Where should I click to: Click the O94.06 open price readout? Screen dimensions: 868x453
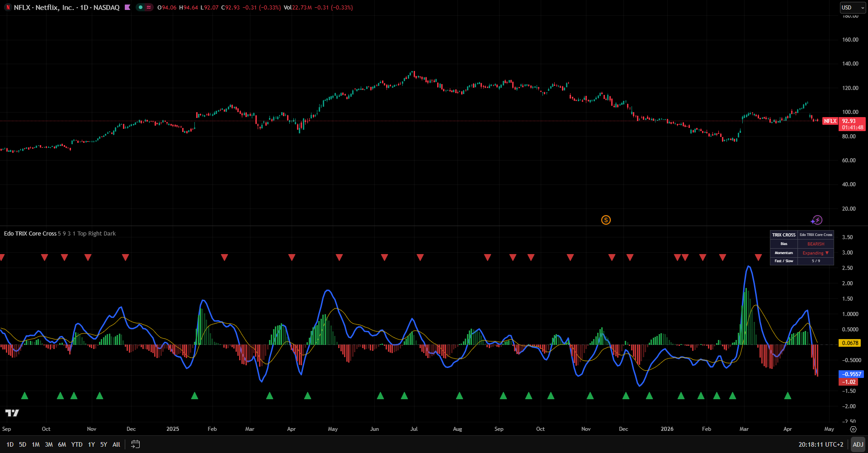click(x=167, y=8)
